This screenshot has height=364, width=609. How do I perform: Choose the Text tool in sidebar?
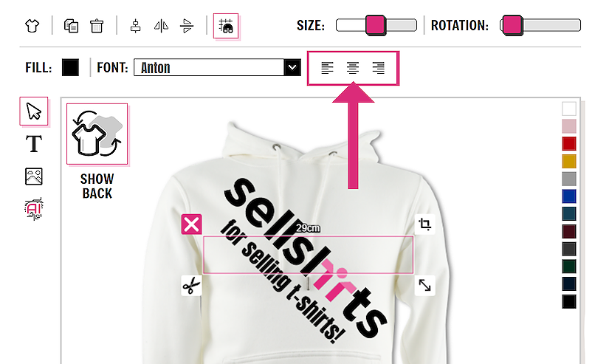[x=34, y=144]
